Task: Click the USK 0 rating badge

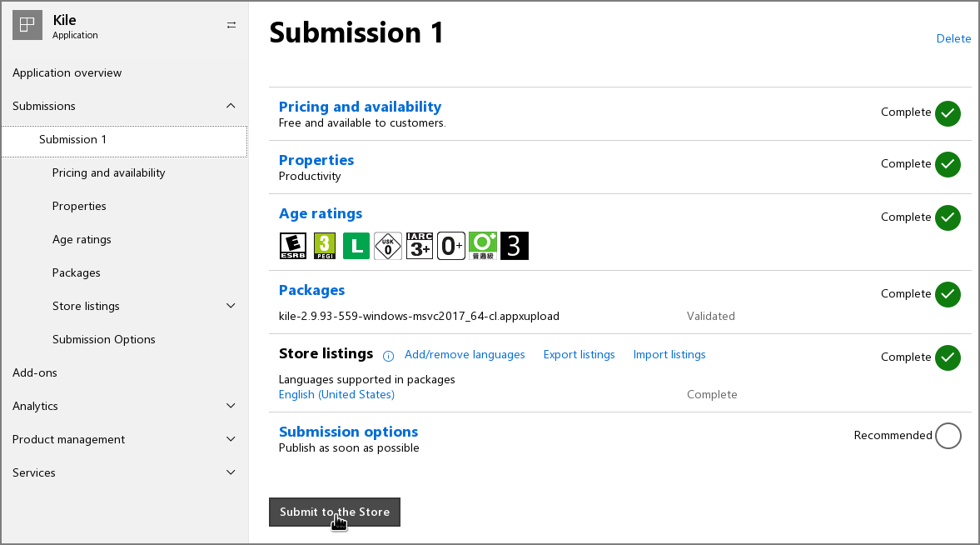Action: click(388, 246)
